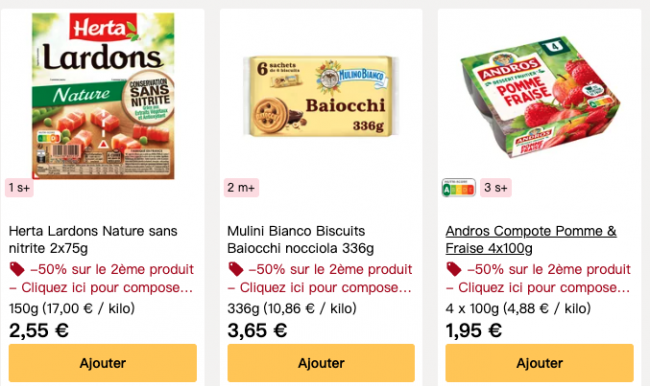This screenshot has height=386, width=650.
Task: Open the Andros Pomme Fraise product image
Action: pos(540,96)
